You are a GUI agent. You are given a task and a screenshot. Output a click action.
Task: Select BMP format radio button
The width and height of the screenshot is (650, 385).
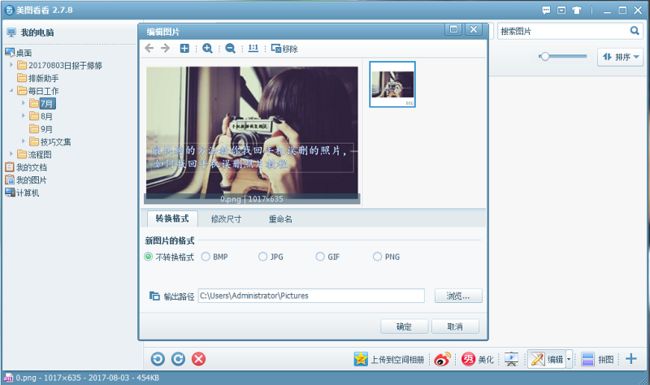205,257
